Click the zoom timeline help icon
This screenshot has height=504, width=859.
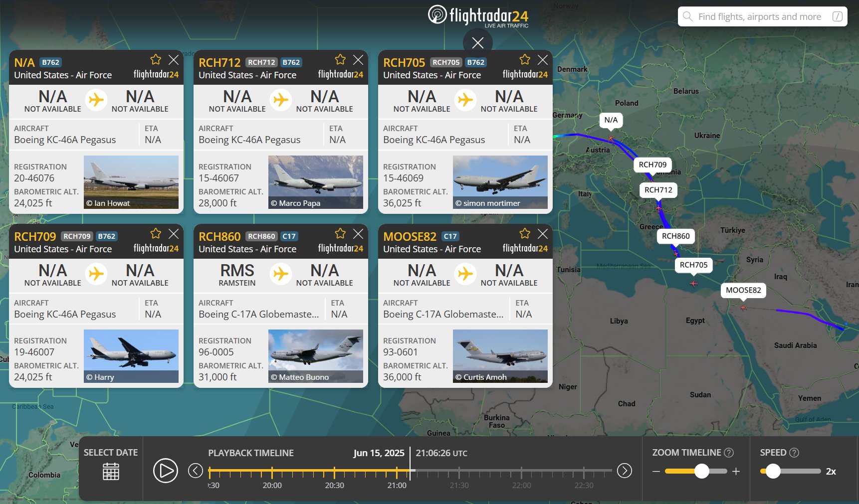click(729, 453)
